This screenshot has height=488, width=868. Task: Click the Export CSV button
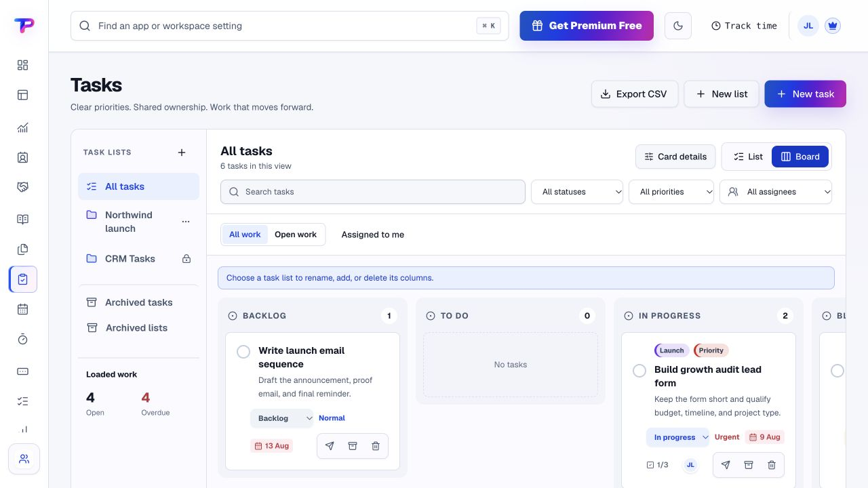[635, 94]
